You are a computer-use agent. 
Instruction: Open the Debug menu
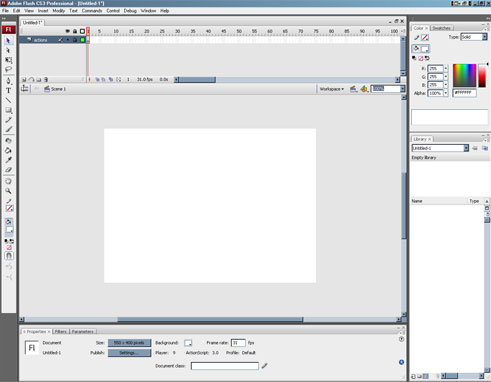[x=130, y=11]
